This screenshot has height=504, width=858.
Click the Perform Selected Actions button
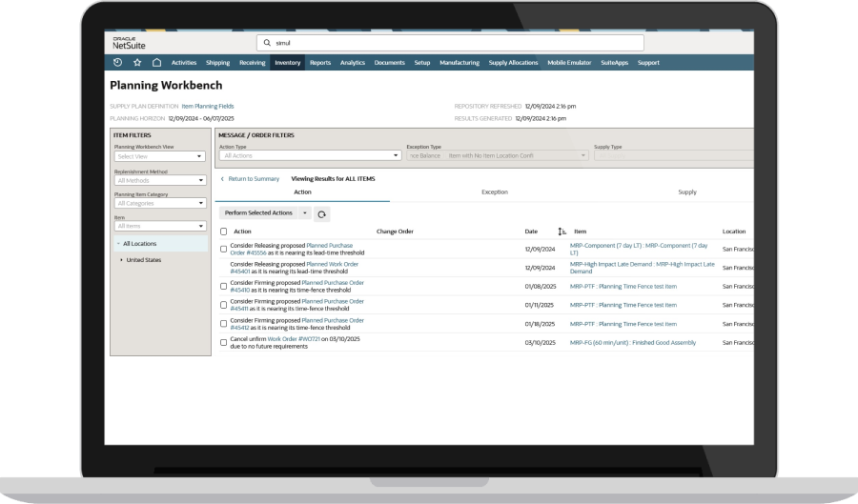tap(258, 213)
